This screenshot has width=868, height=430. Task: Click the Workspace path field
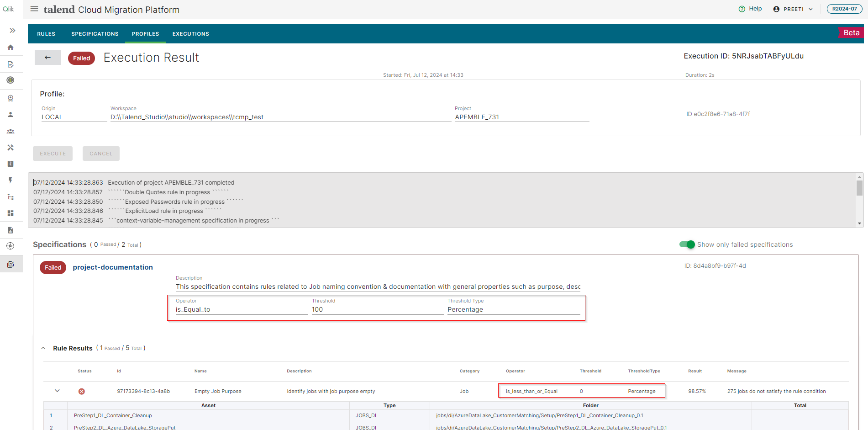pos(280,117)
